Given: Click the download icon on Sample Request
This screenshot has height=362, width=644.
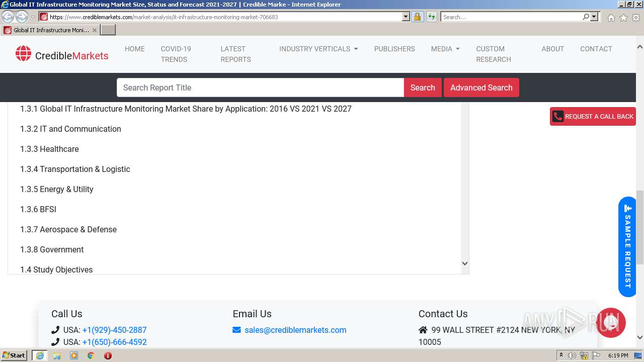Looking at the screenshot, I should 628,208.
